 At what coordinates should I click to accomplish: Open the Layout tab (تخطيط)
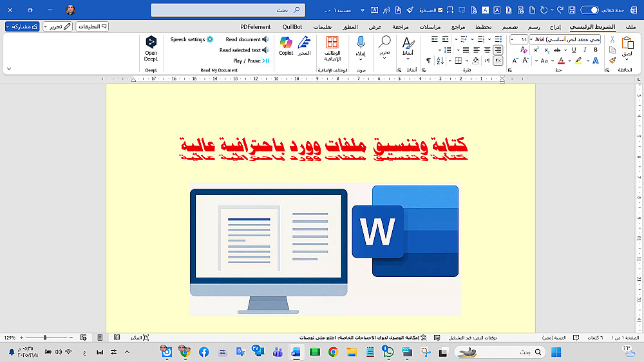click(x=484, y=26)
